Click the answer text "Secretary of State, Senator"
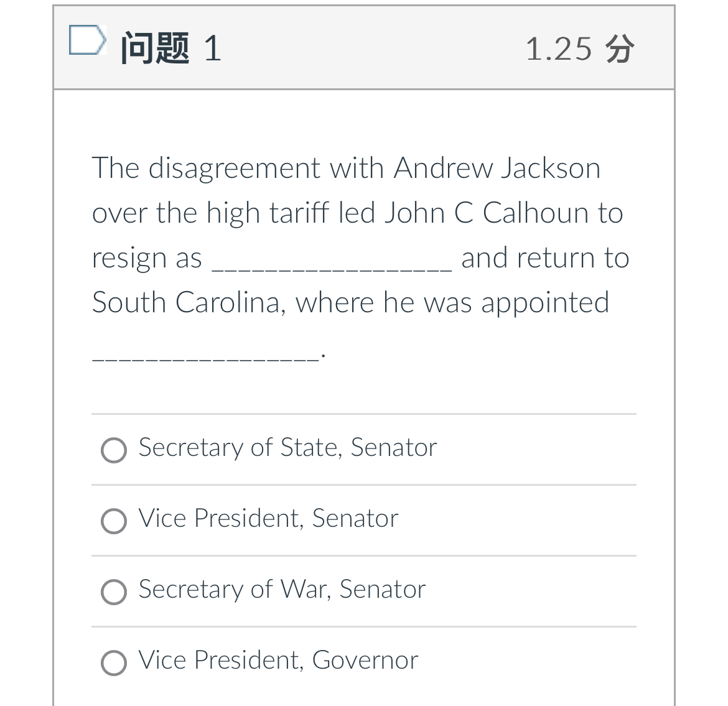 pos(287,448)
